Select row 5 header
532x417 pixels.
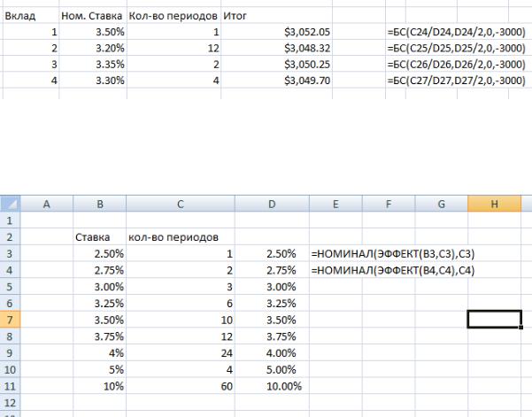tap(10, 287)
